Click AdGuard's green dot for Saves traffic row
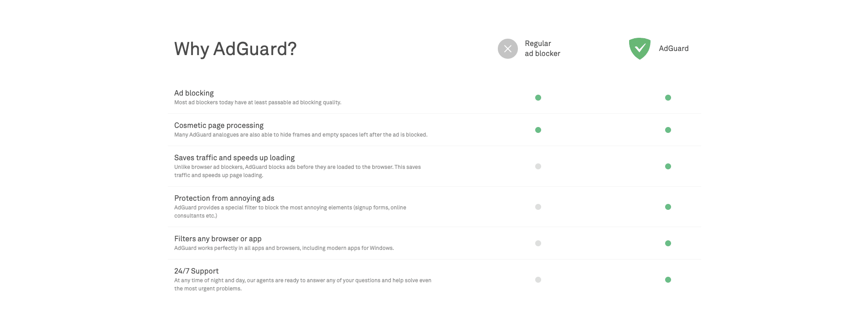 (x=668, y=166)
